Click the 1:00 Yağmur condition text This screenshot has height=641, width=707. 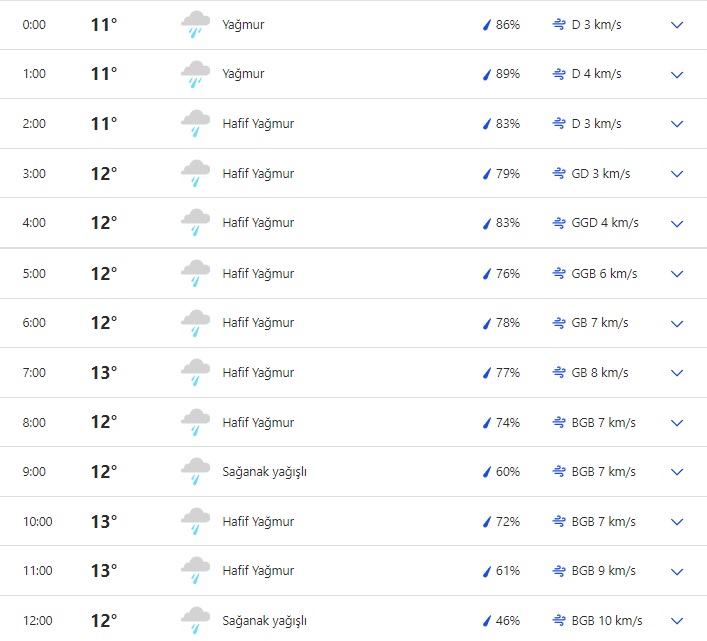tap(243, 74)
